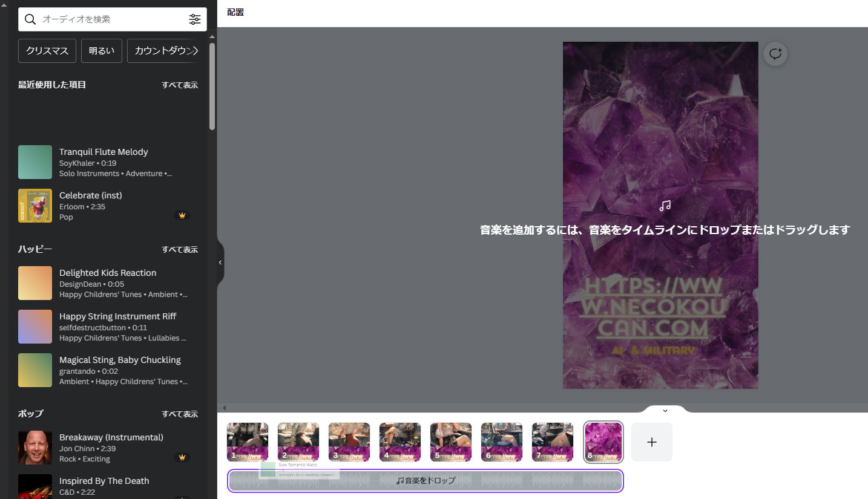Select timeline page 1 thumbnail
The width and height of the screenshot is (868, 499).
pyautogui.click(x=248, y=442)
